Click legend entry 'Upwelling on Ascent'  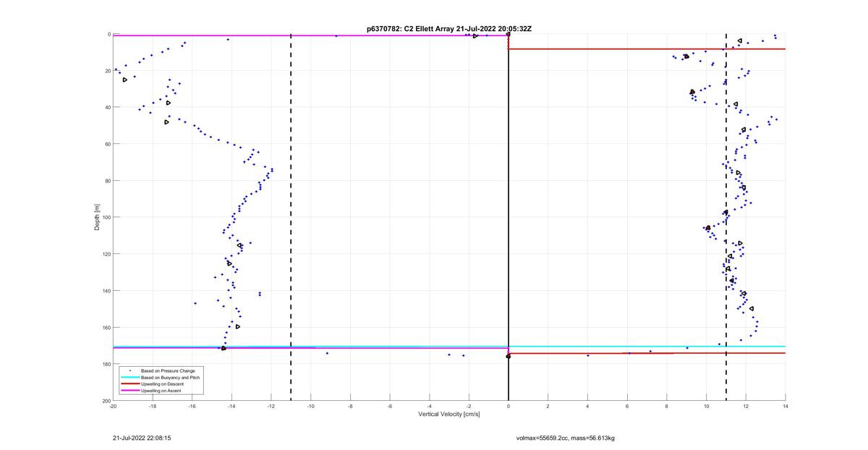pos(162,391)
